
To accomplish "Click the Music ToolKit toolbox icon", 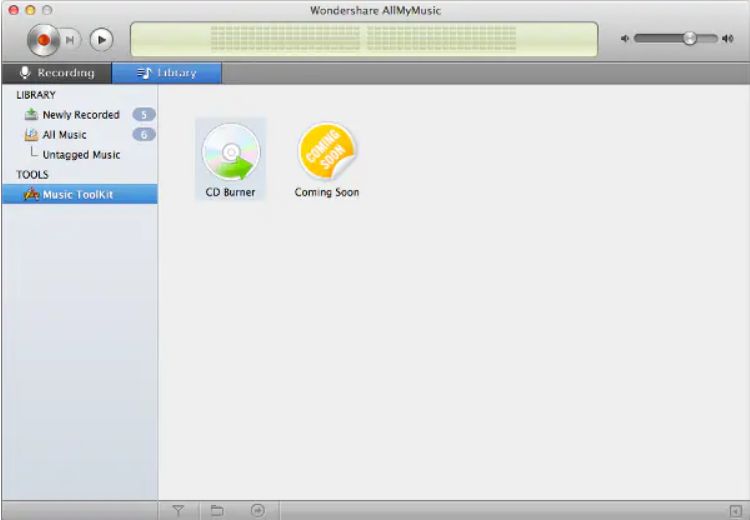I will (x=31, y=194).
